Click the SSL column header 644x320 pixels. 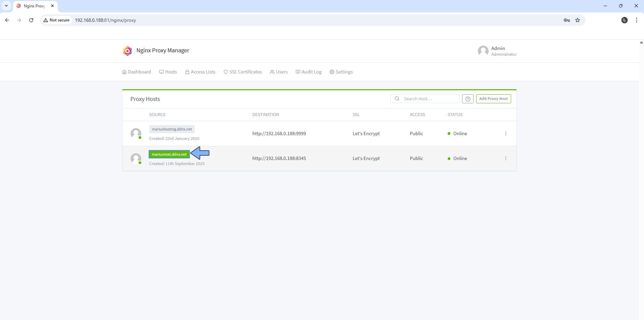(356, 115)
